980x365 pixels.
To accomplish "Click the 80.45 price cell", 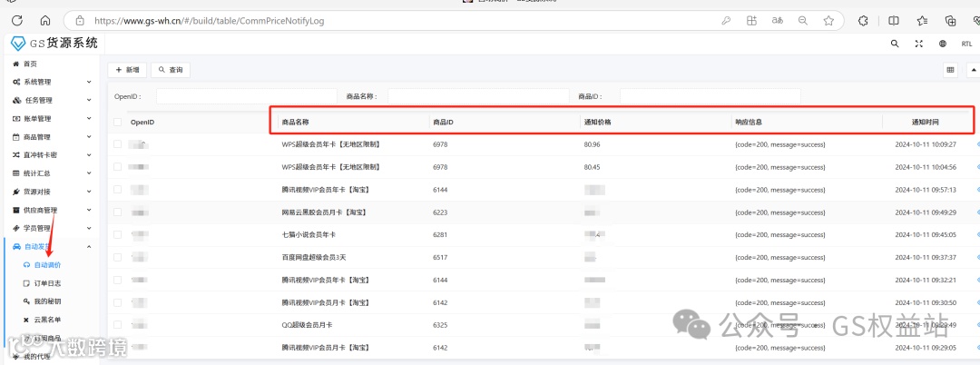I will 592,167.
